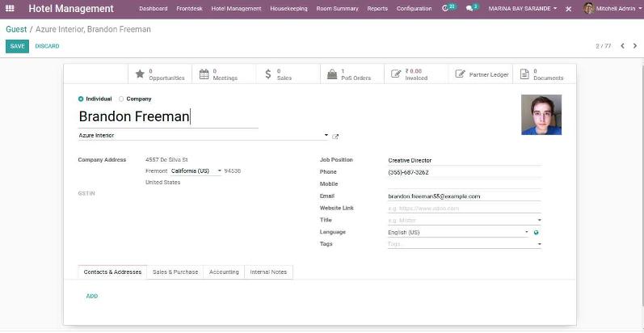Go to next record arrow
This screenshot has width=644, height=333.
click(x=635, y=46)
